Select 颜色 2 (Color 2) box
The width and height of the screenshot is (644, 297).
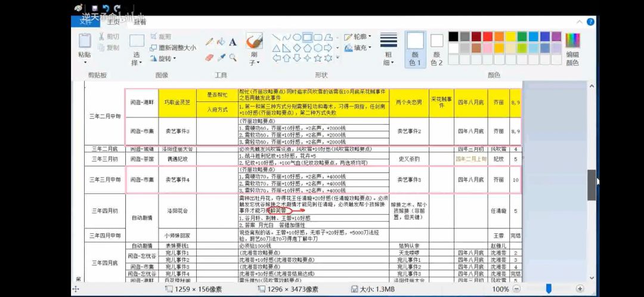(x=437, y=49)
